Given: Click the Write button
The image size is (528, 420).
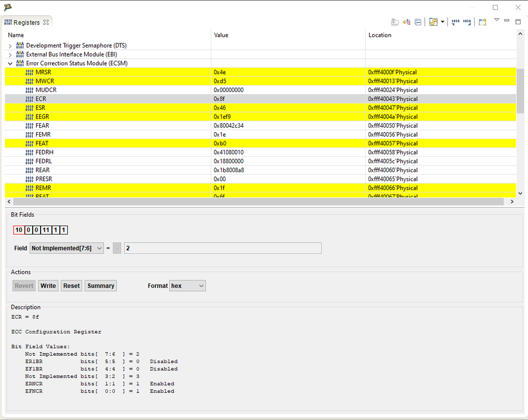Looking at the screenshot, I should tap(48, 286).
